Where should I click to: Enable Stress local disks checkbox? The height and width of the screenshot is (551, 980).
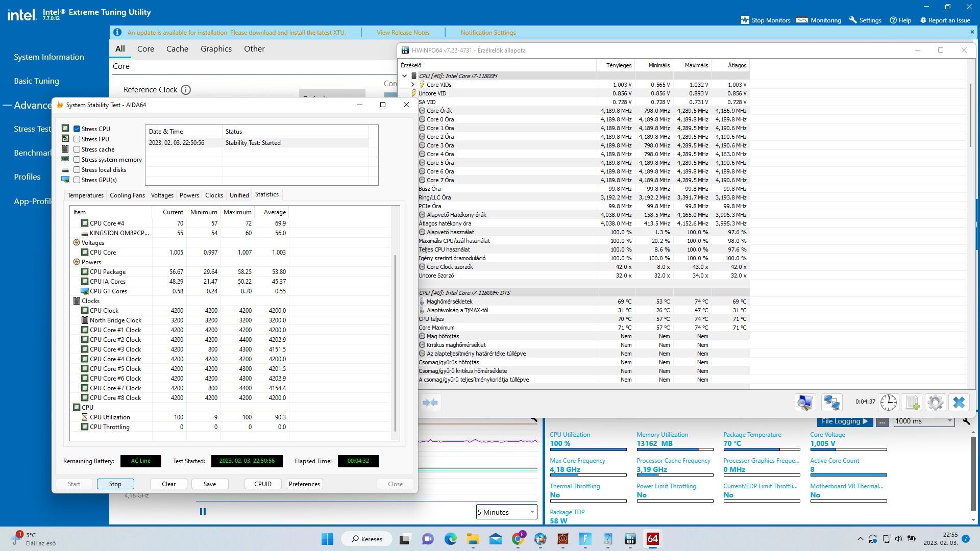click(x=77, y=170)
